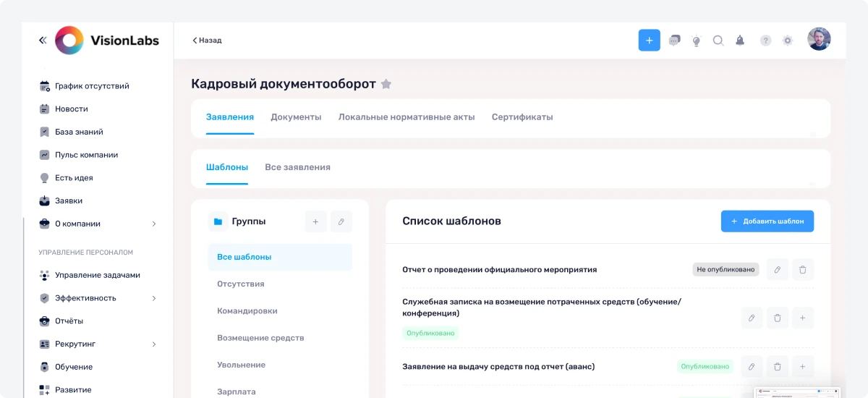Open Пульс компании in sidebar
Image resolution: width=868 pixels, height=398 pixels.
pos(86,155)
